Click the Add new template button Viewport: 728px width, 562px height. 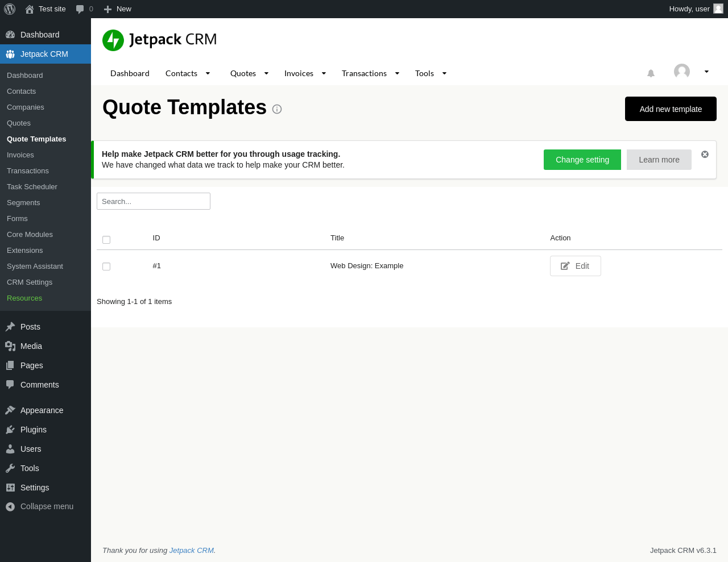[671, 109]
